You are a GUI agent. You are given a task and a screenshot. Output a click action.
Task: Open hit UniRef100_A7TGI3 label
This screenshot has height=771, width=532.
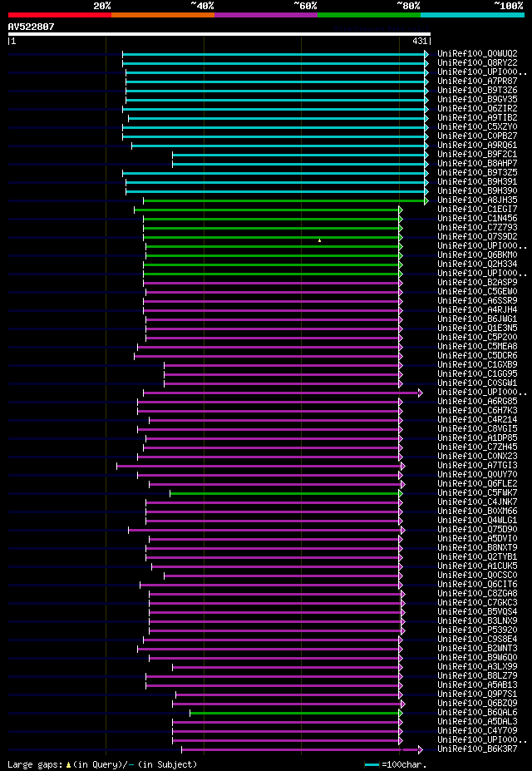click(x=477, y=467)
